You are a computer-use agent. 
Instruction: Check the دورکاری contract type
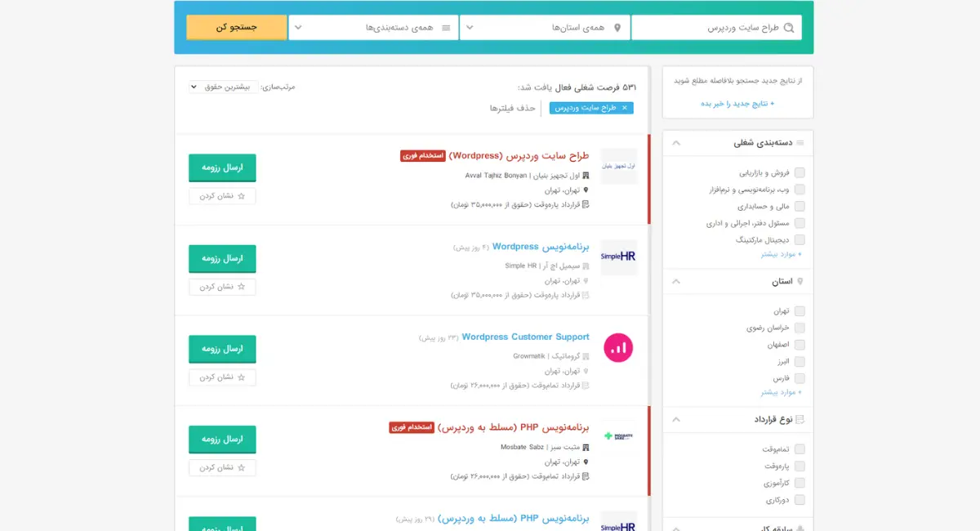click(x=800, y=500)
